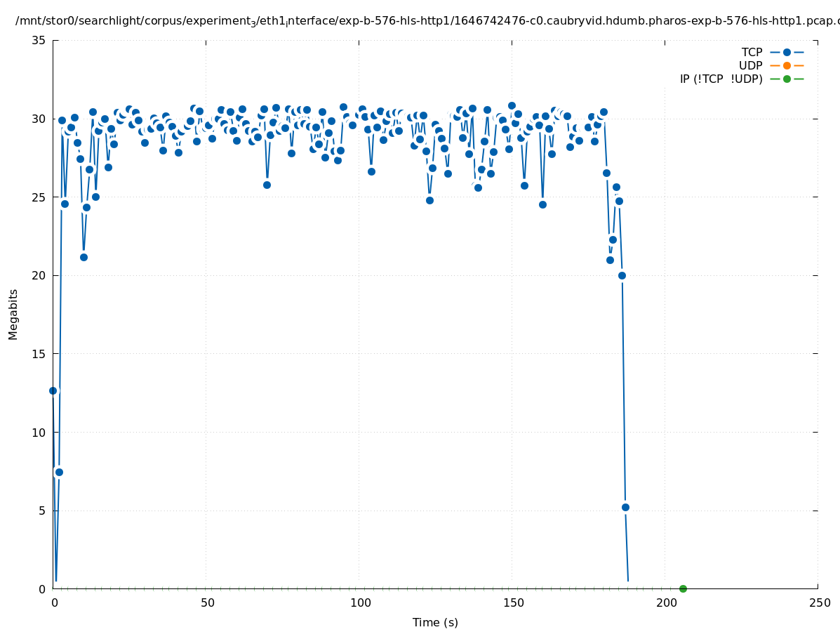
Task: Click the Time (s) x-axis label
Action: 435,622
